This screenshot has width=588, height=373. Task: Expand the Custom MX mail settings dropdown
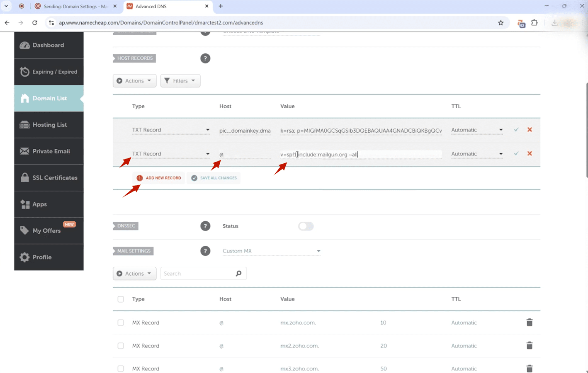(271, 251)
